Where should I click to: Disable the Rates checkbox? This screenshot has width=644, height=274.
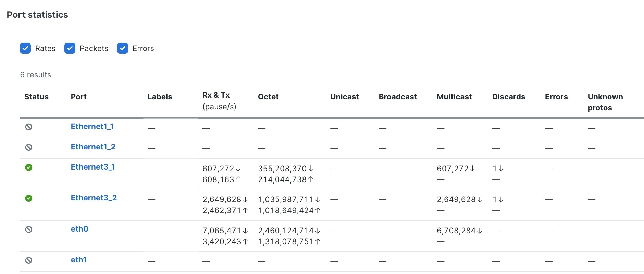(x=25, y=48)
